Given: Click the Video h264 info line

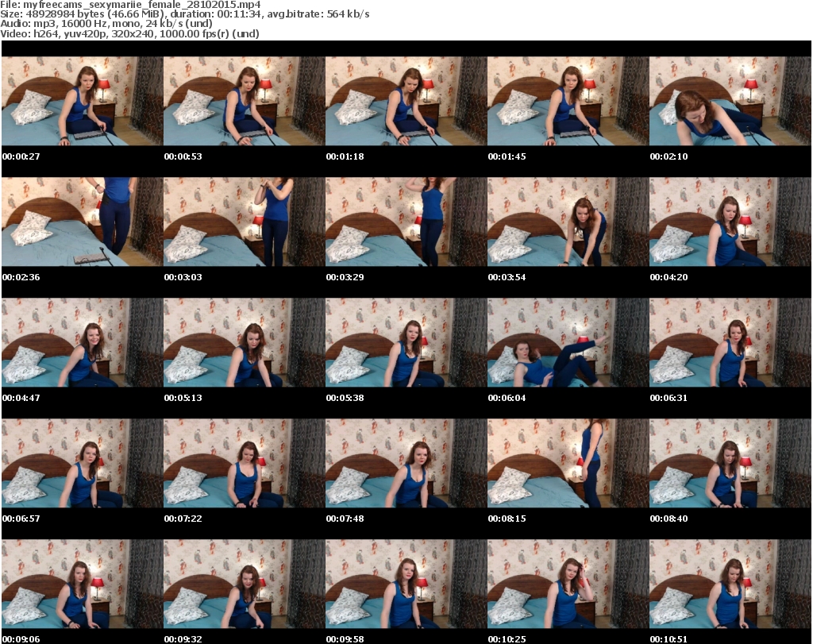Looking at the screenshot, I should [x=130, y=33].
